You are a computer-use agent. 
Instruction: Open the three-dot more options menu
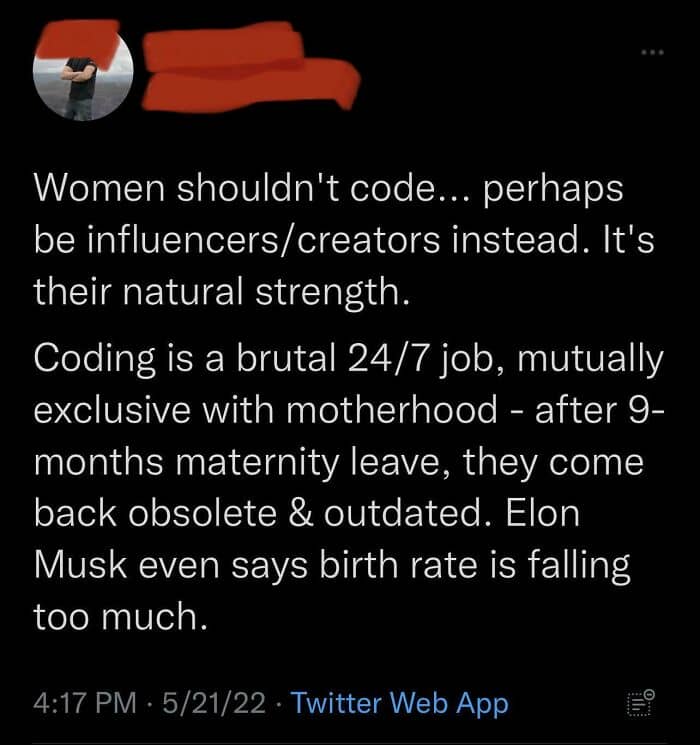click(x=652, y=52)
